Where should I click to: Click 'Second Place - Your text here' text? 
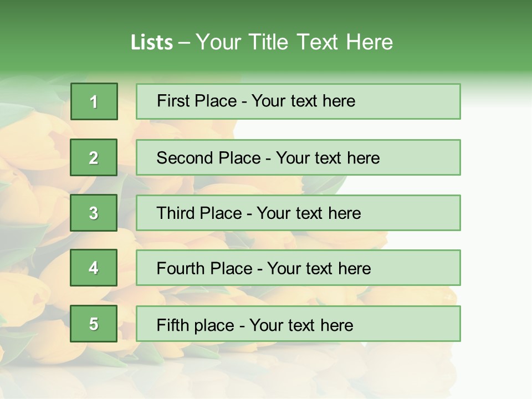pyautogui.click(x=268, y=158)
